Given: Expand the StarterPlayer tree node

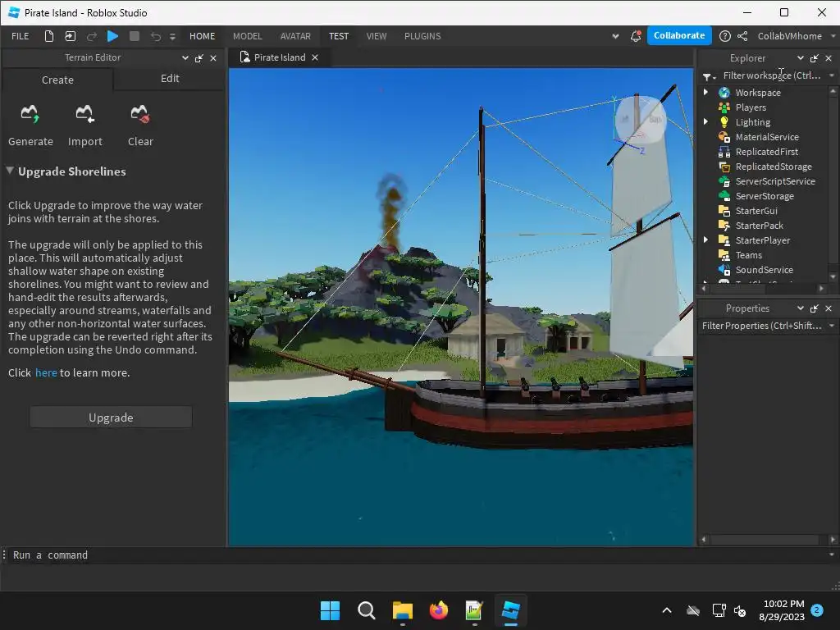Looking at the screenshot, I should coord(705,240).
